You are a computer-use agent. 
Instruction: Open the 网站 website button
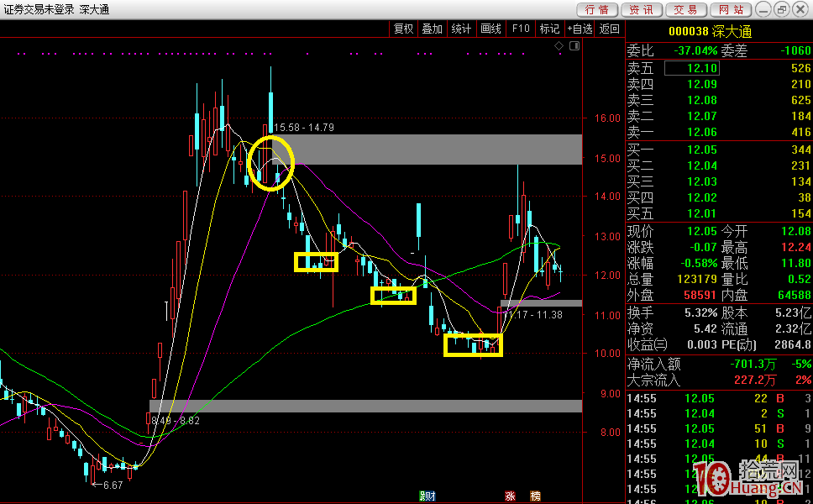point(731,9)
